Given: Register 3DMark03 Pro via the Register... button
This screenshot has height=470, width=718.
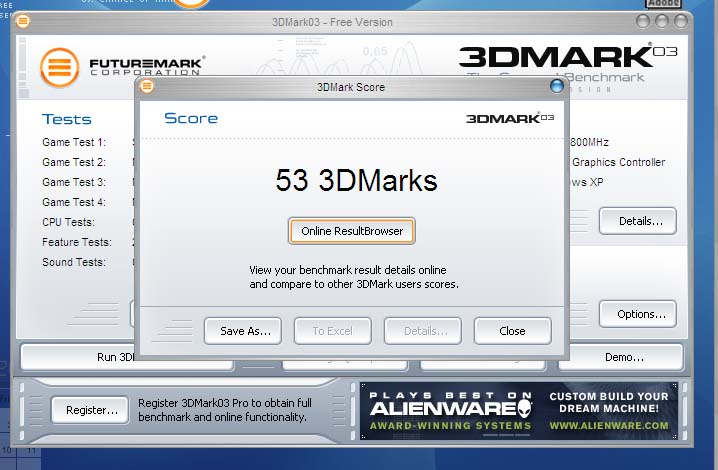Looking at the screenshot, I should pyautogui.click(x=90, y=410).
